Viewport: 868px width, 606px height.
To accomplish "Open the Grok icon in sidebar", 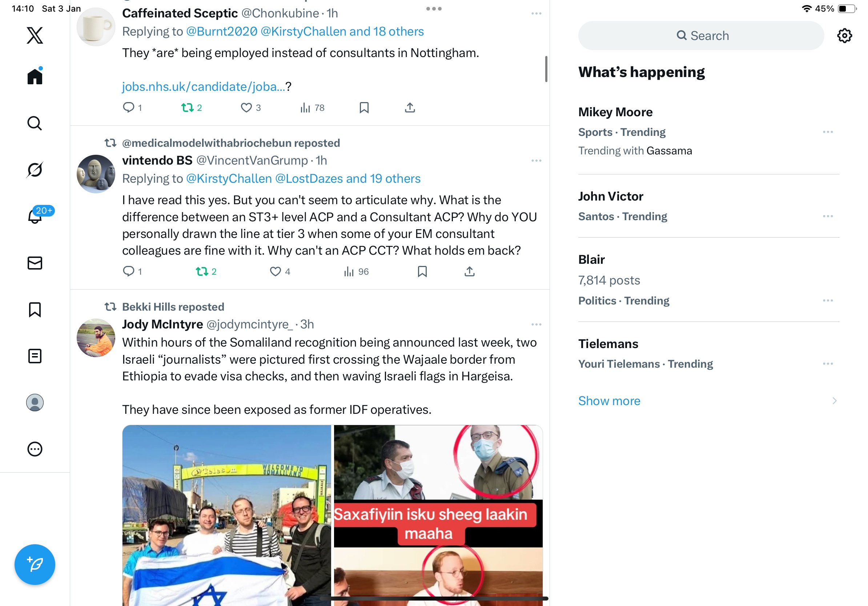I will (x=35, y=170).
